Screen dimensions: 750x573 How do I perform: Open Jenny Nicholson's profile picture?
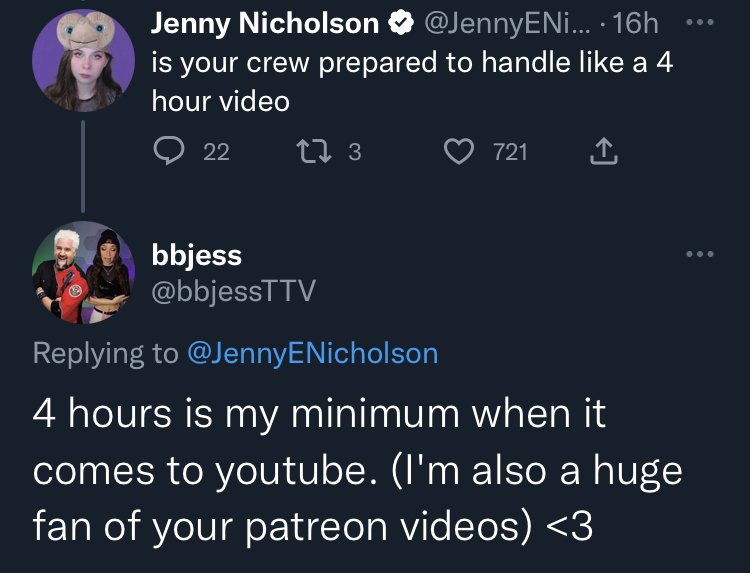point(83,61)
